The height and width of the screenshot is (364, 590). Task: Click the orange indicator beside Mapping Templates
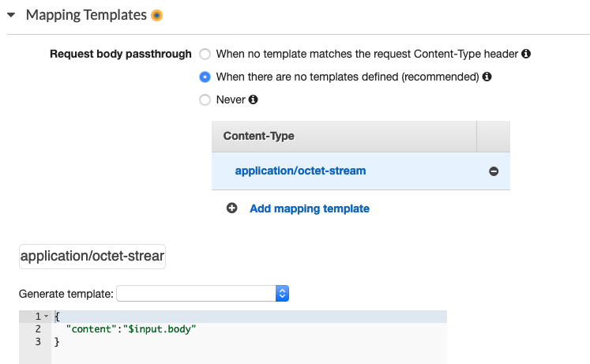(156, 16)
